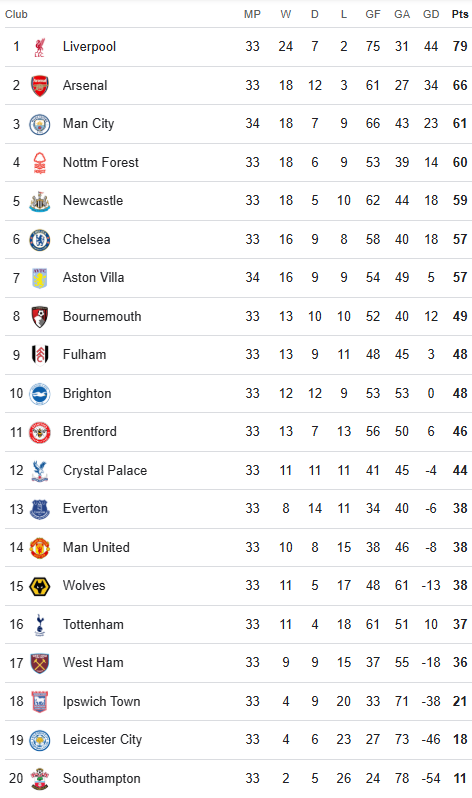Click the Leicester City fox badge
This screenshot has width=472, height=798.
pos(40,740)
